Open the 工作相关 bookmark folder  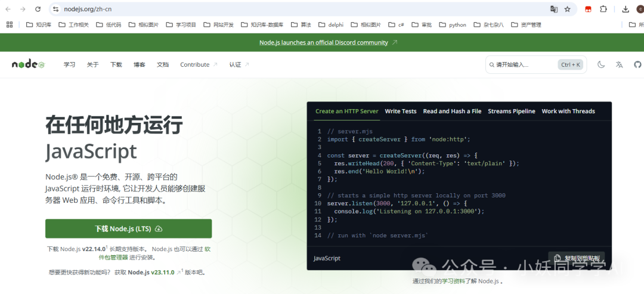coord(73,24)
